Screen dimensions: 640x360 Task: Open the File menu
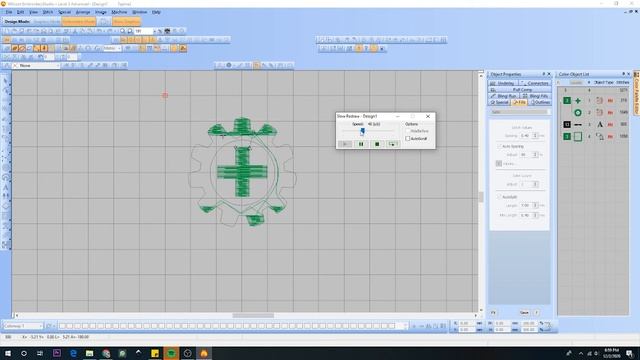(x=9, y=12)
